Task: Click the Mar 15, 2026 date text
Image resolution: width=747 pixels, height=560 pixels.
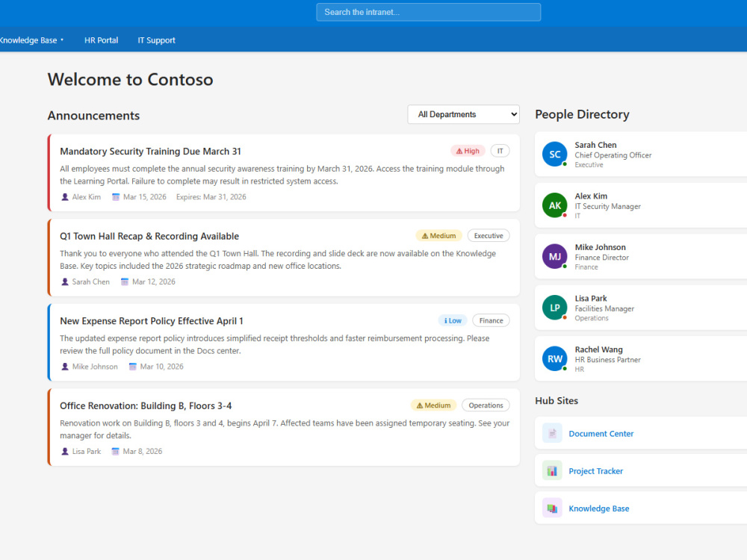Action: point(145,197)
